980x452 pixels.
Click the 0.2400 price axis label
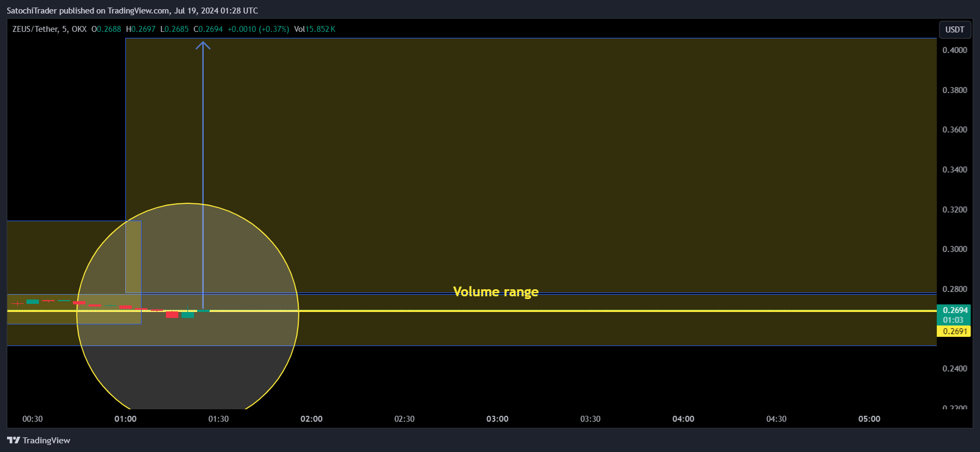[955, 369]
